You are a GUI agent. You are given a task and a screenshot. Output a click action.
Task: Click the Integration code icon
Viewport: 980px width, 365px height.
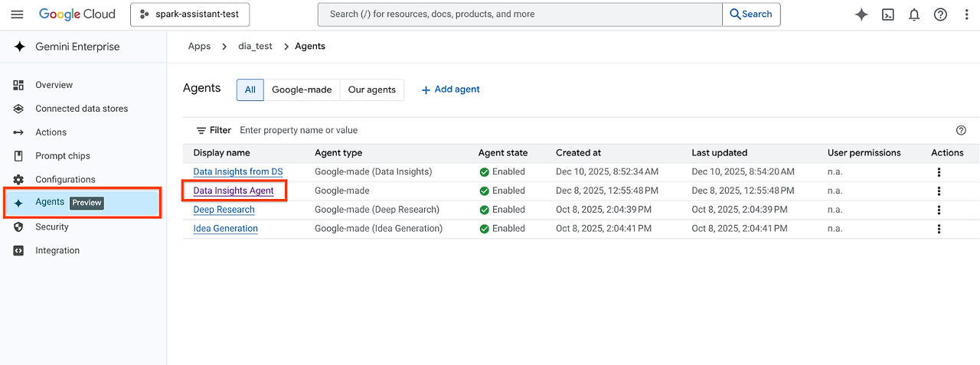pos(19,250)
